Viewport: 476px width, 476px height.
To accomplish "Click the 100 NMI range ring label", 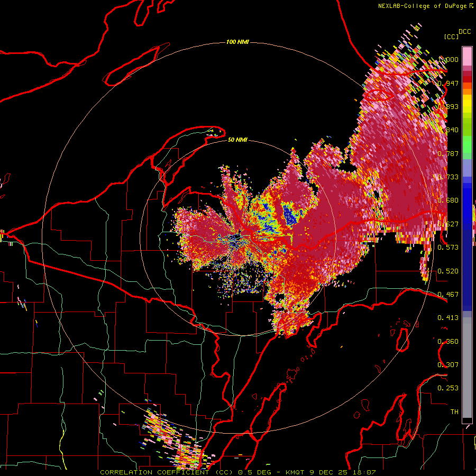I will pyautogui.click(x=237, y=42).
